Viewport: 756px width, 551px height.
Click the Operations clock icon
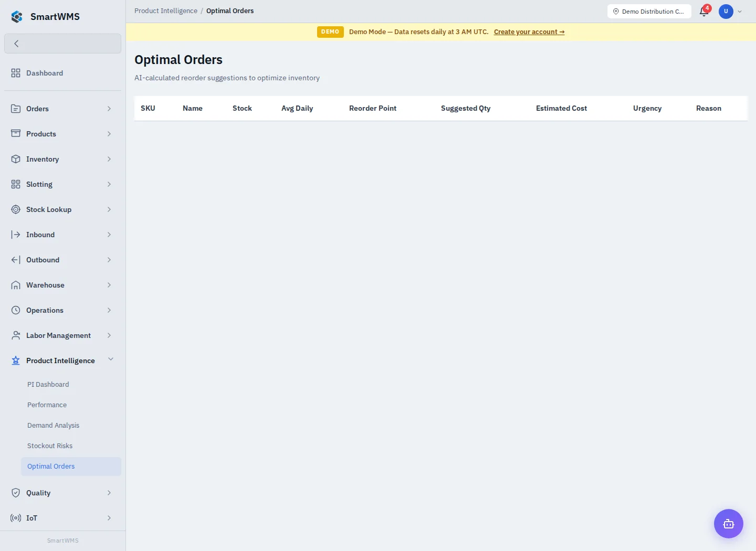(x=16, y=310)
